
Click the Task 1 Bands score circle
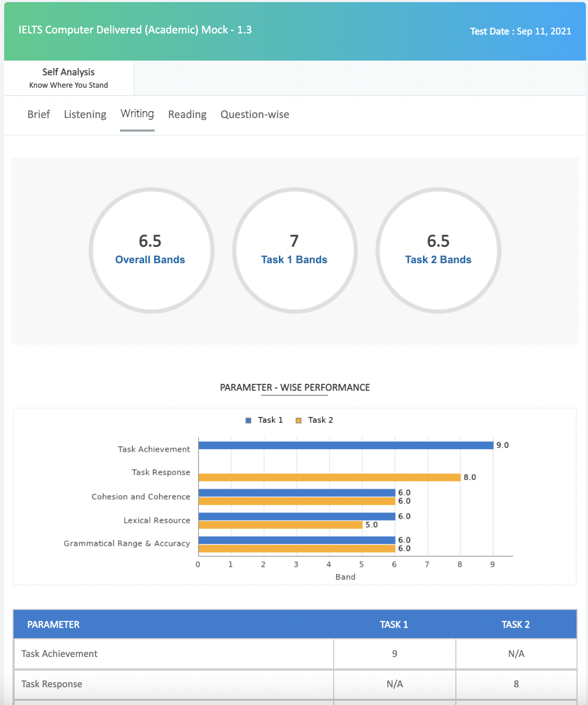(295, 251)
